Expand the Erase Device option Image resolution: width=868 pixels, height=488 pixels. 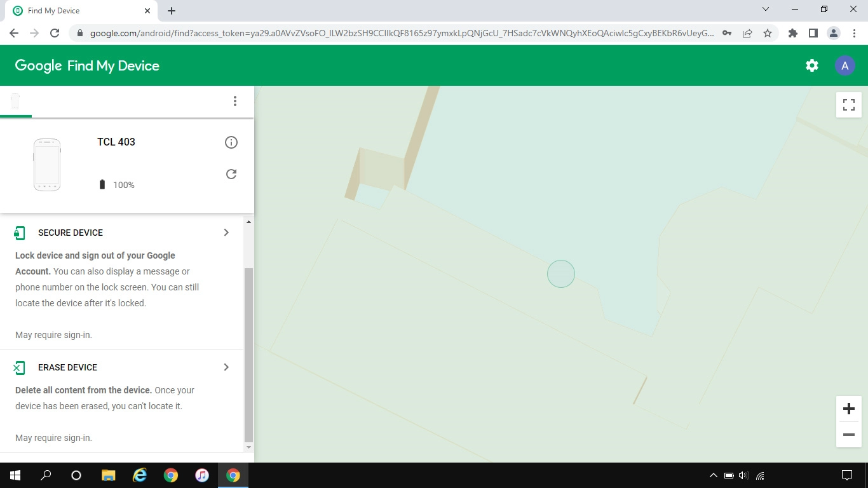pyautogui.click(x=226, y=367)
